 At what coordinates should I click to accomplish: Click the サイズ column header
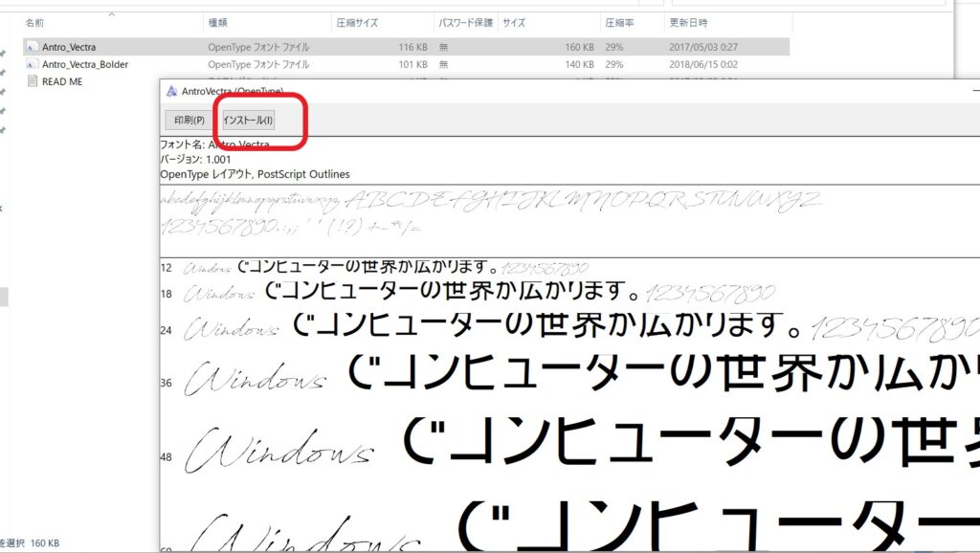514,22
